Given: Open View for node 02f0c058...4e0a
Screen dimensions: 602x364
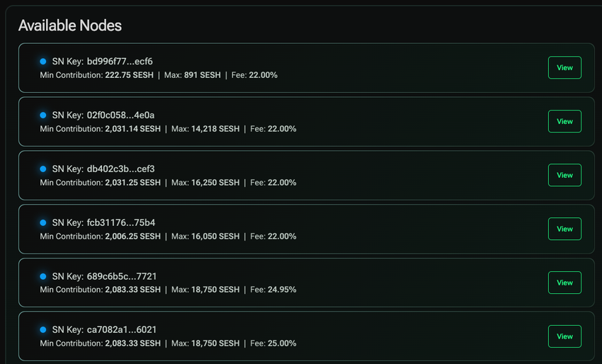Looking at the screenshot, I should [564, 121].
